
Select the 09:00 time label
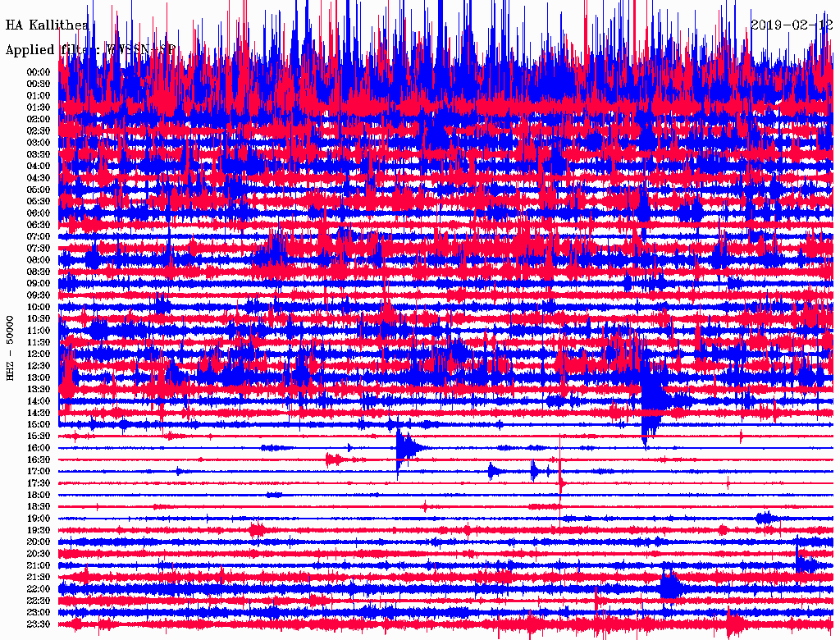tap(38, 284)
